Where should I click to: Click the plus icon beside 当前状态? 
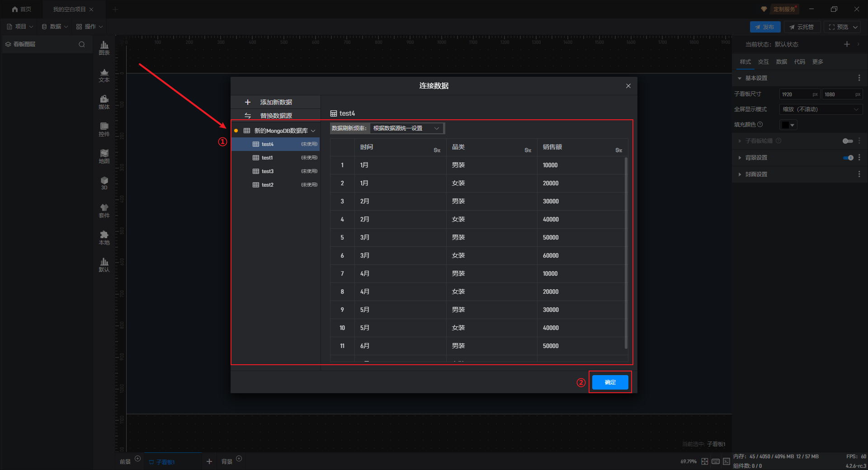[847, 44]
